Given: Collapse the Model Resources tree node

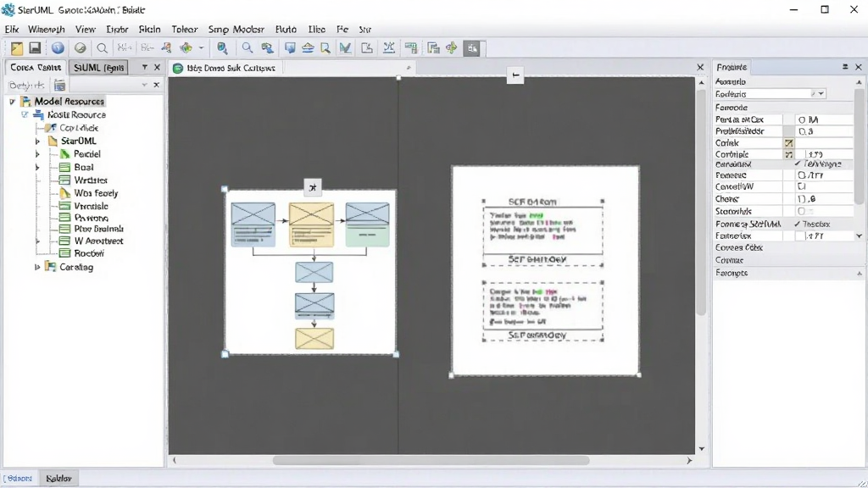Looking at the screenshot, I should click(x=12, y=102).
